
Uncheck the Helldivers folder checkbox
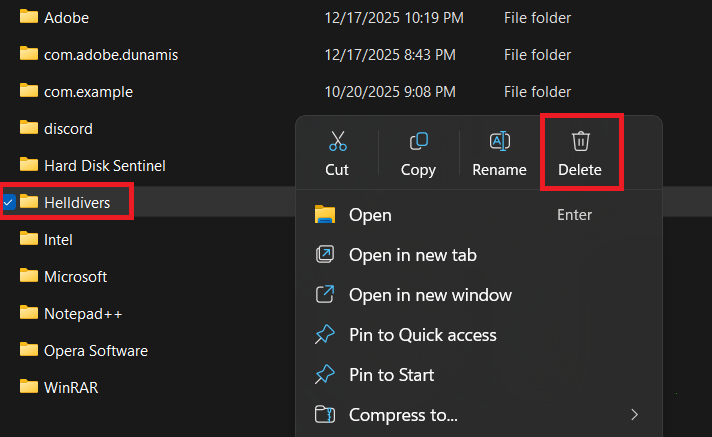pos(9,203)
